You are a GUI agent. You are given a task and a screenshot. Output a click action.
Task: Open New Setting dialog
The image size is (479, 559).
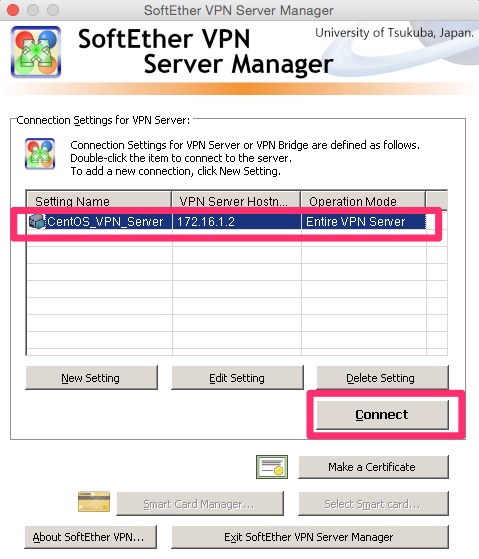click(91, 378)
